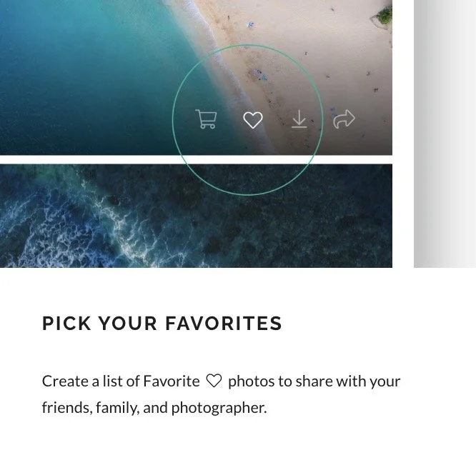Click 'photos to share with your' text
Screen dimensions: 476x450
click(314, 381)
